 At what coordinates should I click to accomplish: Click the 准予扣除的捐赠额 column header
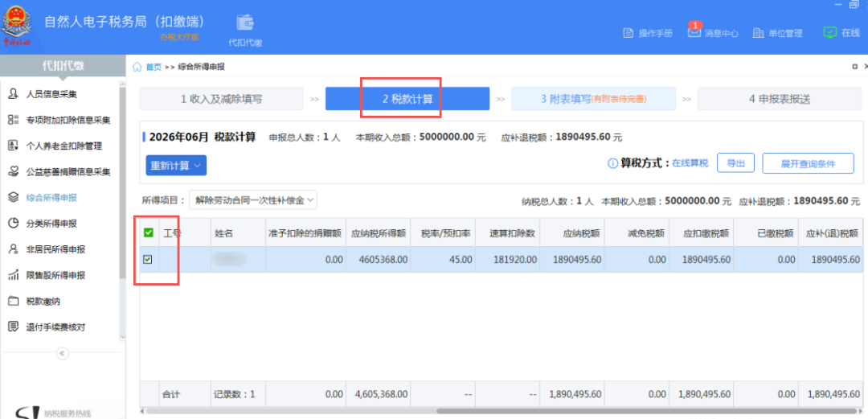[x=306, y=232]
